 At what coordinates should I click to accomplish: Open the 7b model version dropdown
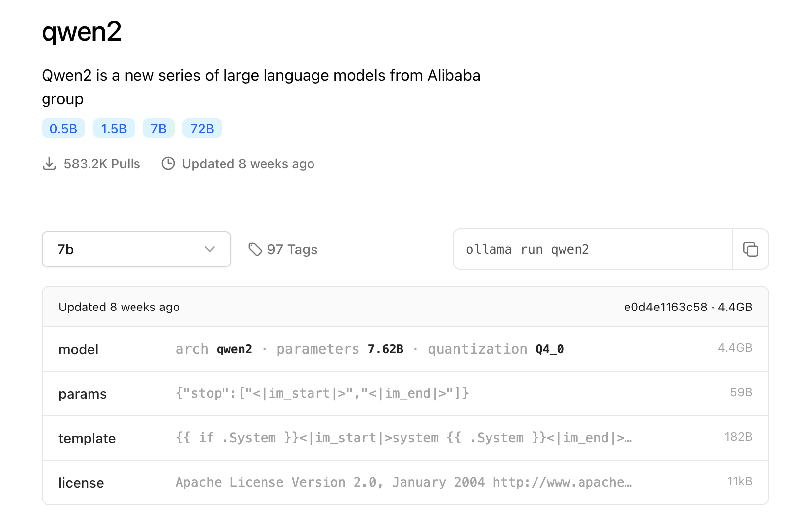point(136,249)
